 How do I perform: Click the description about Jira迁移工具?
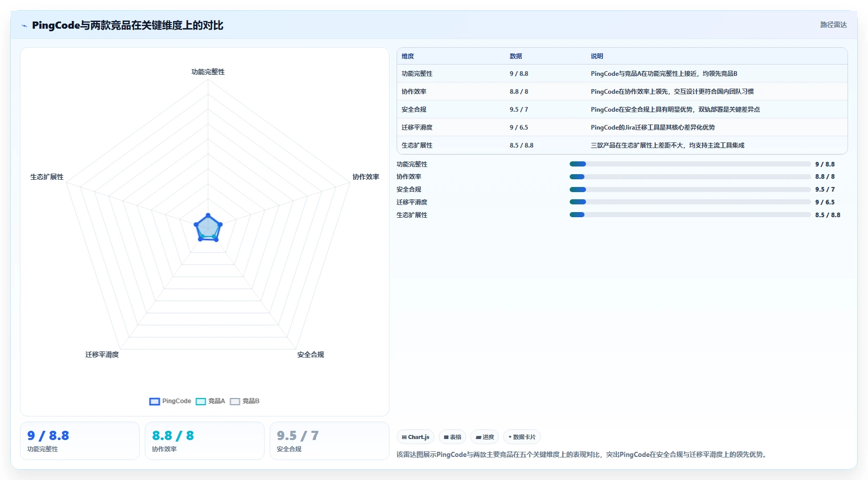pyautogui.click(x=653, y=128)
